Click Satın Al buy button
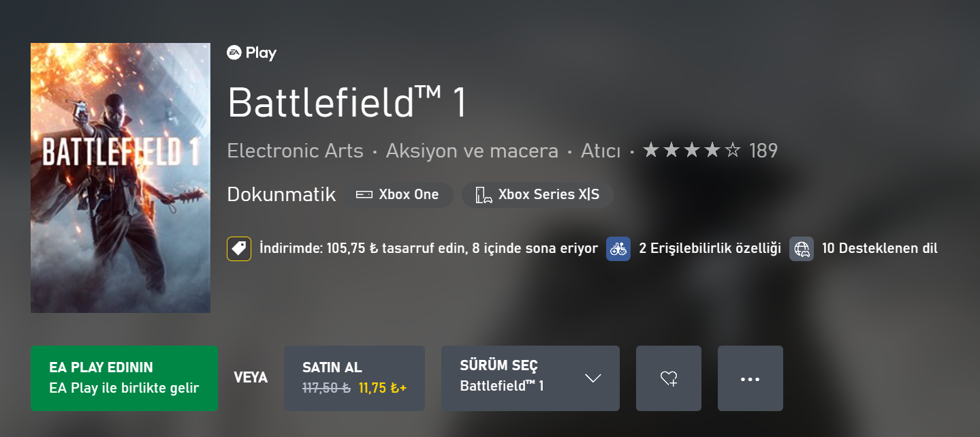 pyautogui.click(x=354, y=378)
